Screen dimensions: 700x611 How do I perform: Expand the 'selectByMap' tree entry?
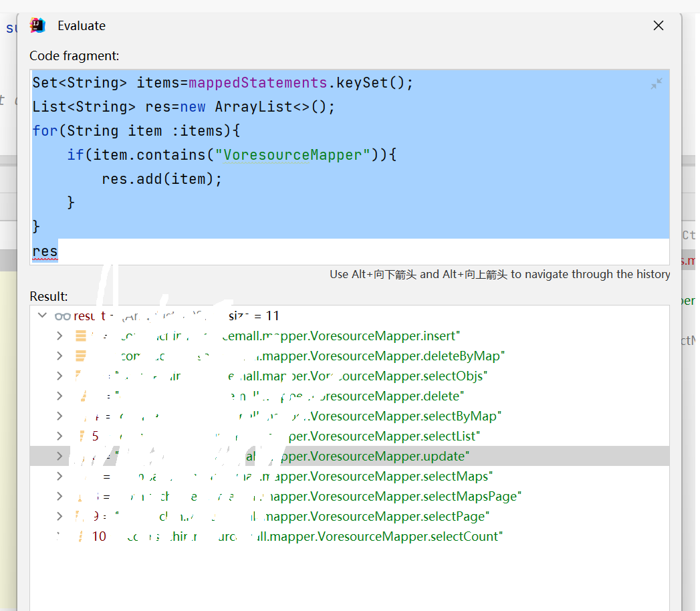coord(59,416)
